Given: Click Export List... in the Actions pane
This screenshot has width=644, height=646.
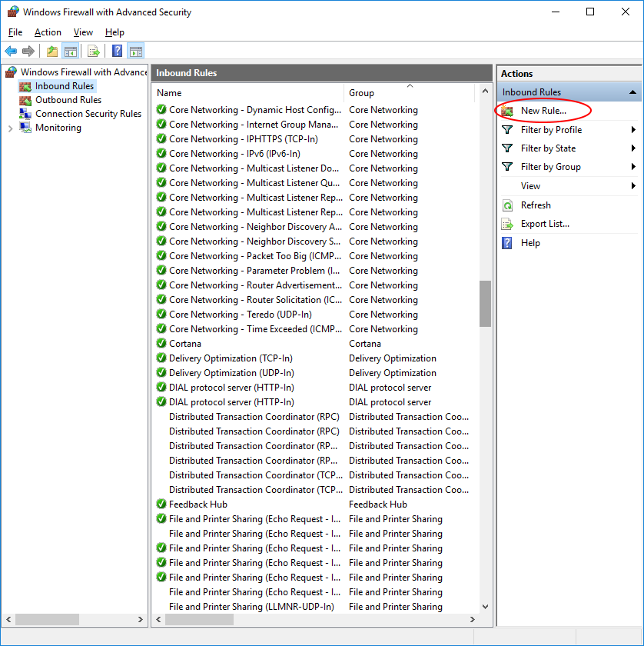Looking at the screenshot, I should click(x=545, y=224).
